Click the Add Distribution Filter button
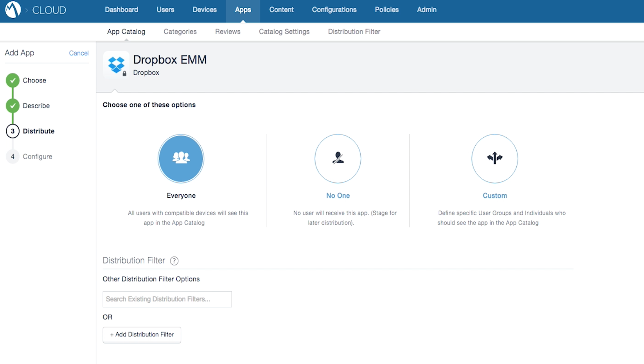Viewport: 644px width, 364px height. [x=142, y=335]
